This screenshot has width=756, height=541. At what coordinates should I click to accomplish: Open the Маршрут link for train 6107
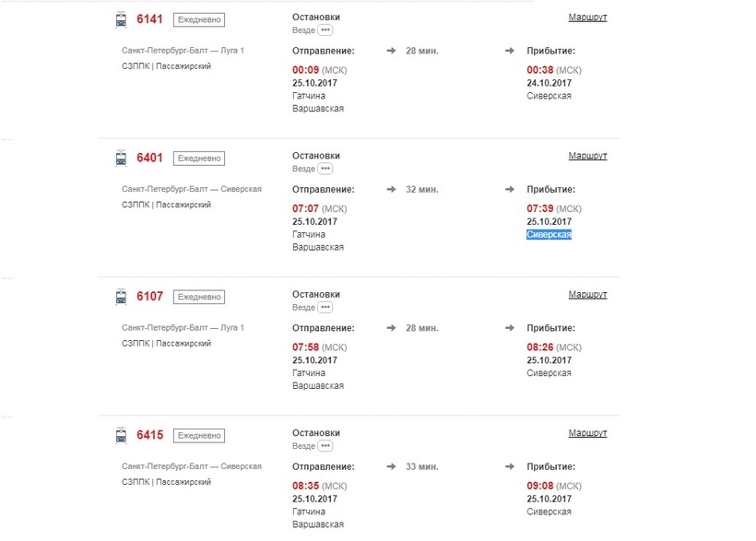point(587,295)
